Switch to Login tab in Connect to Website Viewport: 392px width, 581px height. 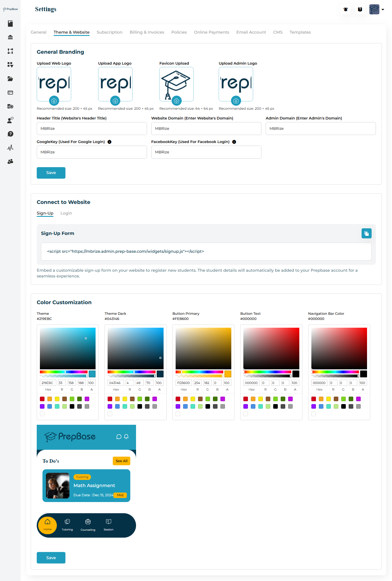pos(66,213)
